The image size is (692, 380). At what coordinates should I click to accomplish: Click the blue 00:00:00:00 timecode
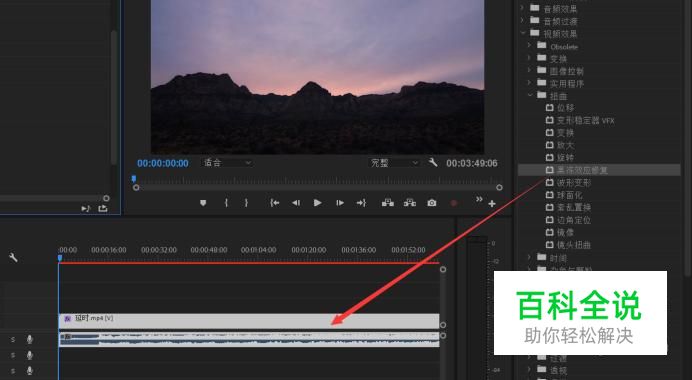click(x=163, y=163)
